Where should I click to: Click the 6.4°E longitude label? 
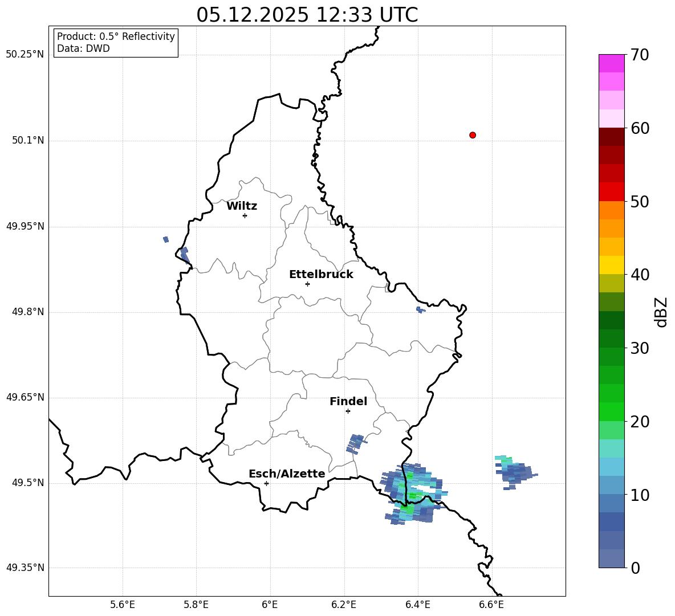click(x=417, y=605)
